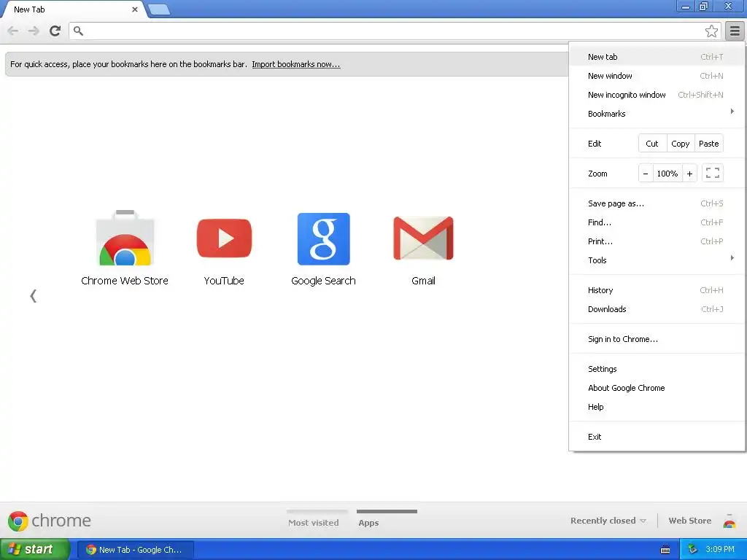Open the new tab button beside New Tab
This screenshot has width=747, height=560.
(x=159, y=9)
